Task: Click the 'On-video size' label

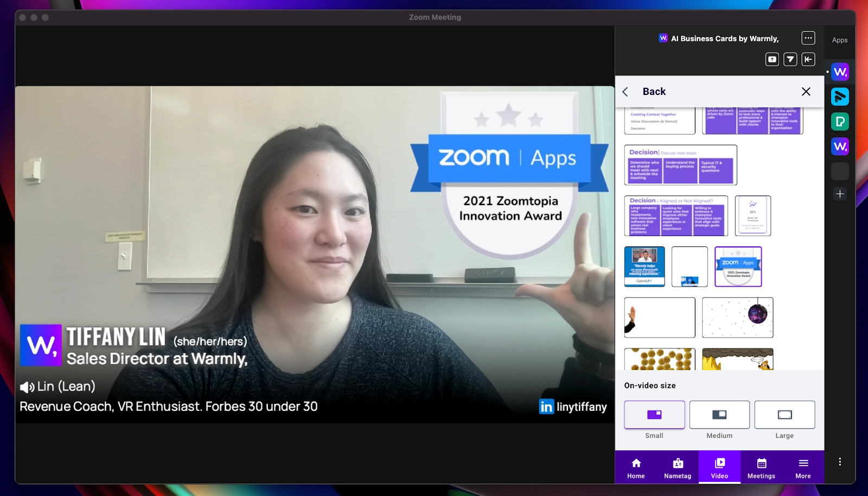Action: pos(650,385)
